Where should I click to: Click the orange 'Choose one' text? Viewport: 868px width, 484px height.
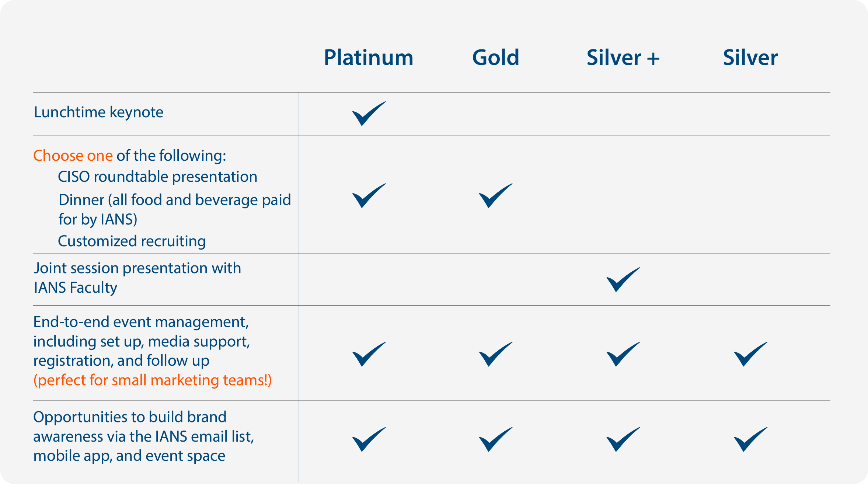73,156
